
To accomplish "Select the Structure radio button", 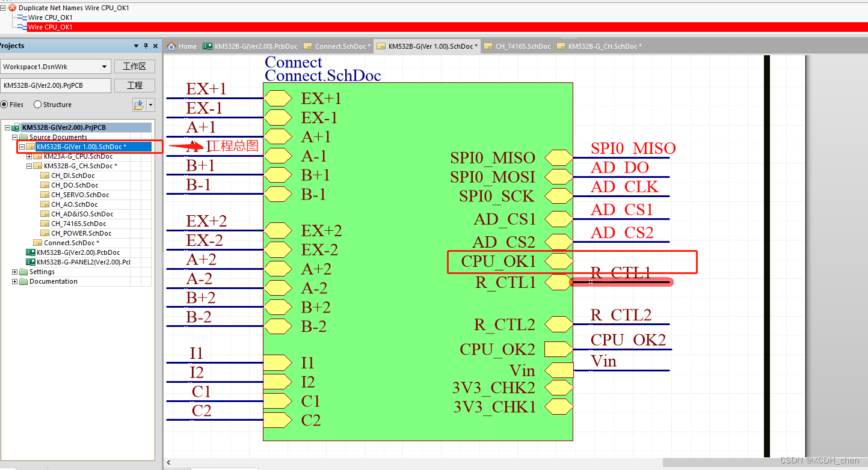I will (x=37, y=104).
